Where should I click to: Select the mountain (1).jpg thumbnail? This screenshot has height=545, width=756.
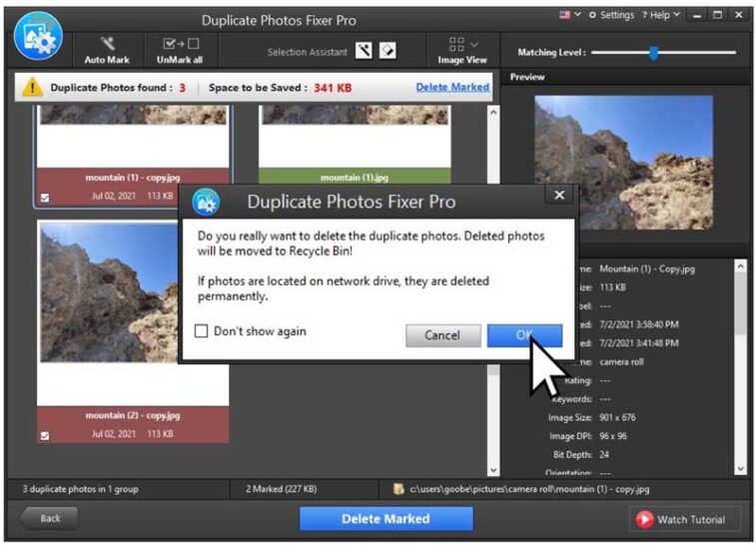(355, 145)
